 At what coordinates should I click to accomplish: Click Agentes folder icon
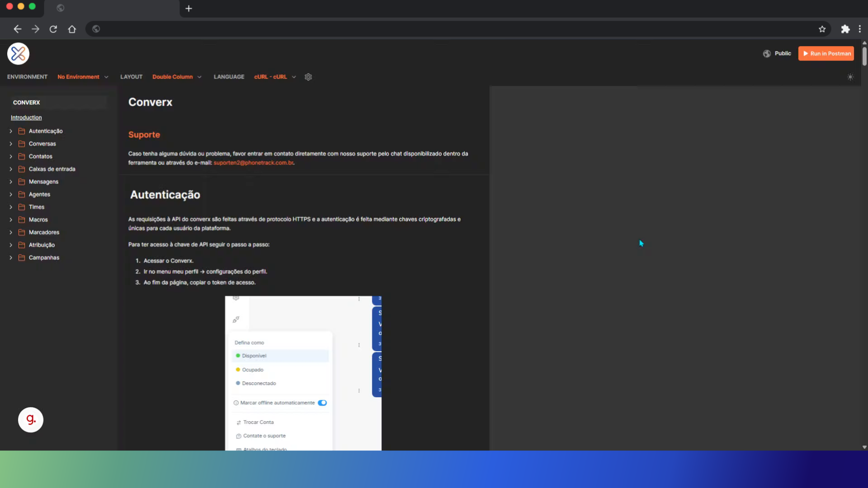21,194
